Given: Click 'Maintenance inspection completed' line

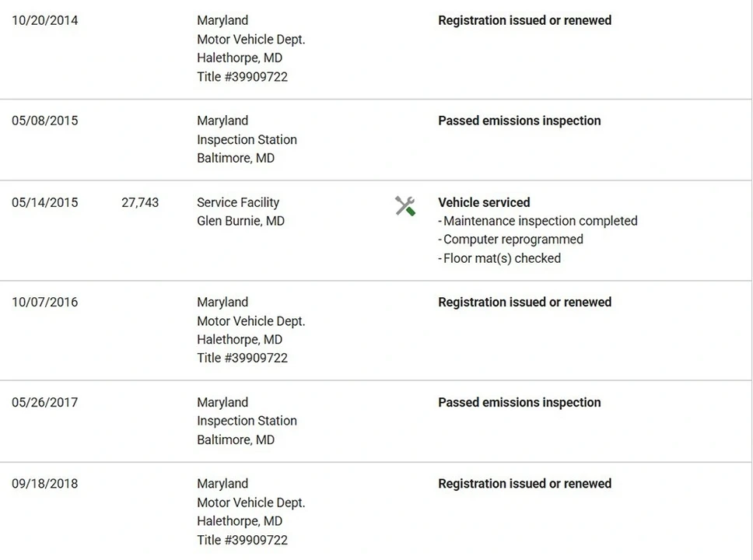Looking at the screenshot, I should (538, 221).
